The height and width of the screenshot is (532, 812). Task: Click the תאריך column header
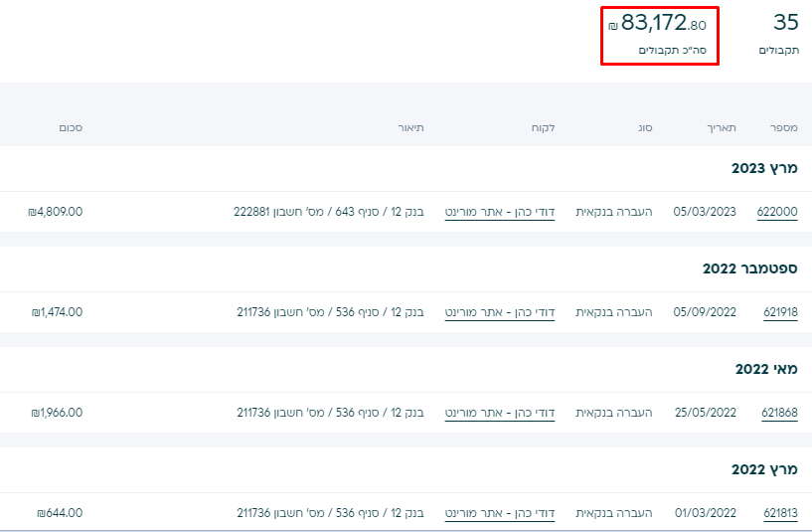tap(722, 127)
